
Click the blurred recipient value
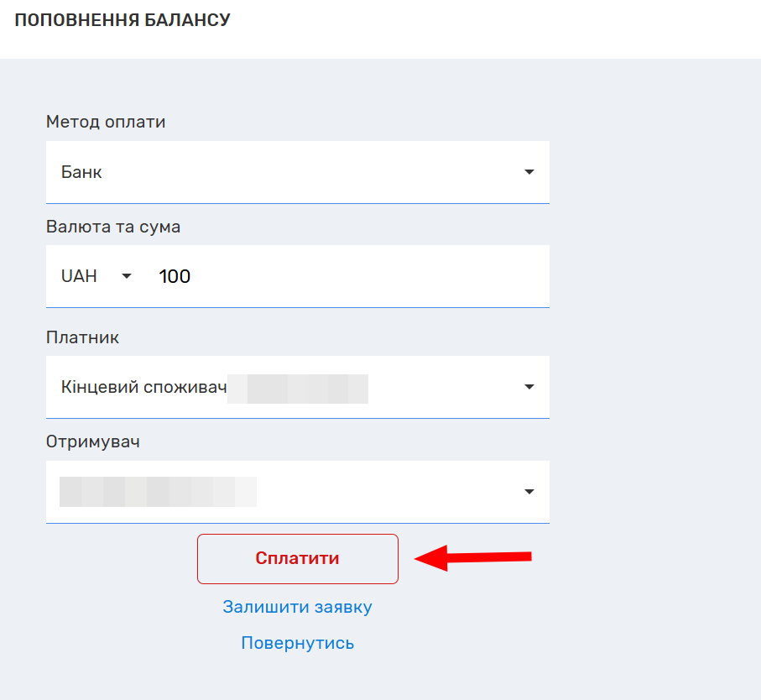pos(158,492)
